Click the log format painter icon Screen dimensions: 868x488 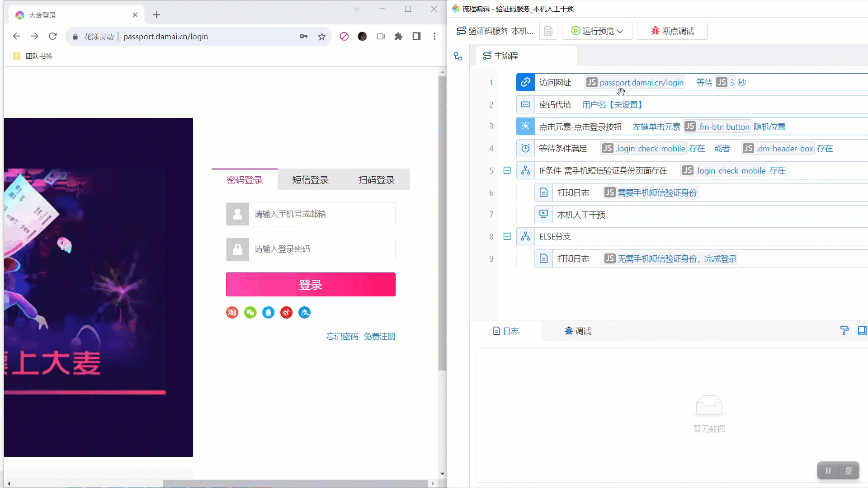pos(844,331)
